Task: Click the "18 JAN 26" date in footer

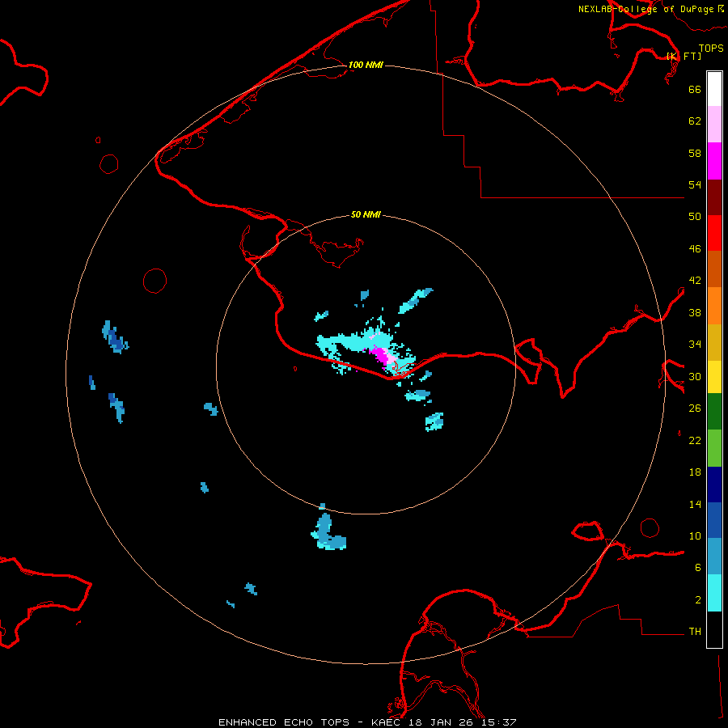Action: tap(442, 722)
